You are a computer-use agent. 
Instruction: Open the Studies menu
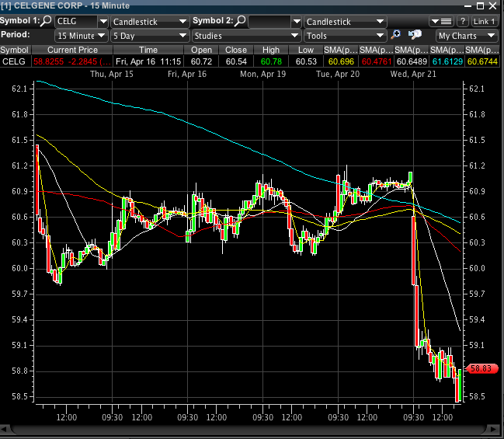245,36
